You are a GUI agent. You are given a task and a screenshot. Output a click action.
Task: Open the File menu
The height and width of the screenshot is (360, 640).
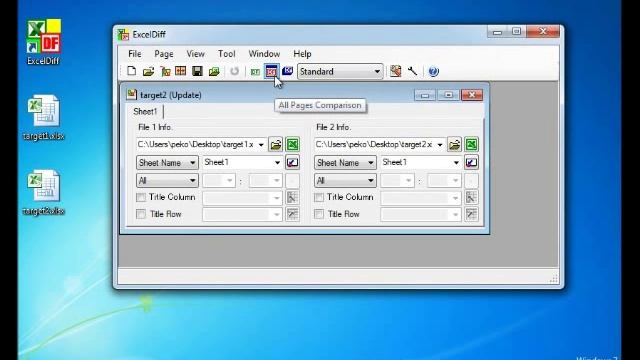click(134, 54)
